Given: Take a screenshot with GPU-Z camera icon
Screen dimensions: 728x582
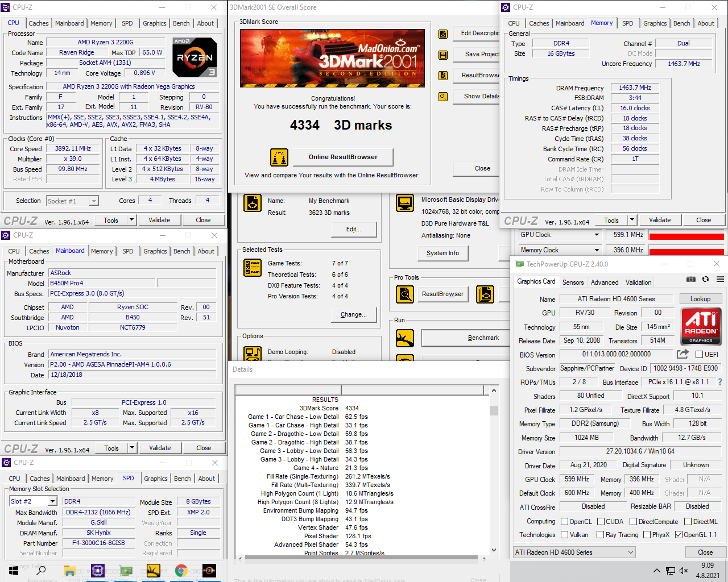Looking at the screenshot, I should (x=690, y=279).
